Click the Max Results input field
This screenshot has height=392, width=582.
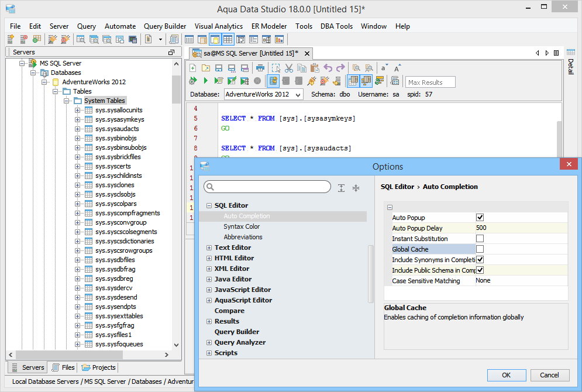click(x=430, y=82)
